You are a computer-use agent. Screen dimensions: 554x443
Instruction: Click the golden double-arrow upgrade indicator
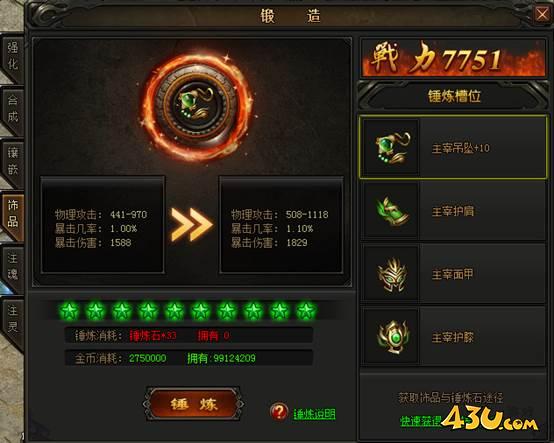(191, 225)
